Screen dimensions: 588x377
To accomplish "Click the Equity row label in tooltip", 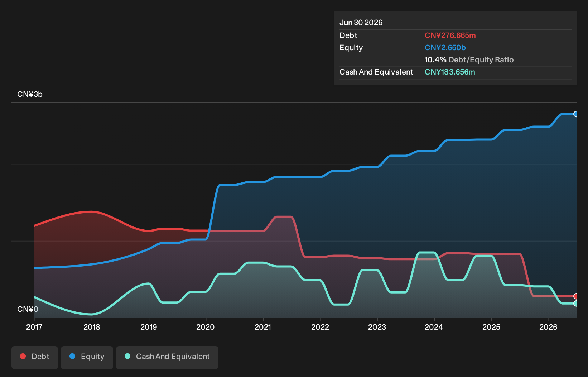I will pos(351,48).
